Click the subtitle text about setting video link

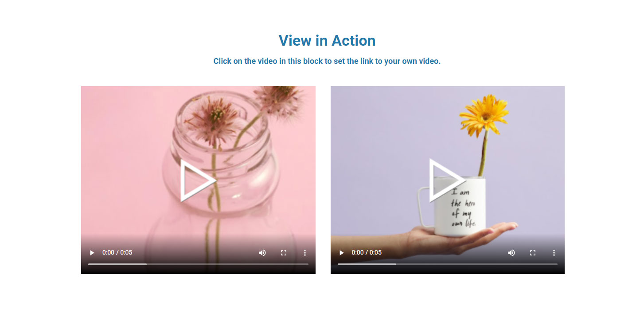327,61
